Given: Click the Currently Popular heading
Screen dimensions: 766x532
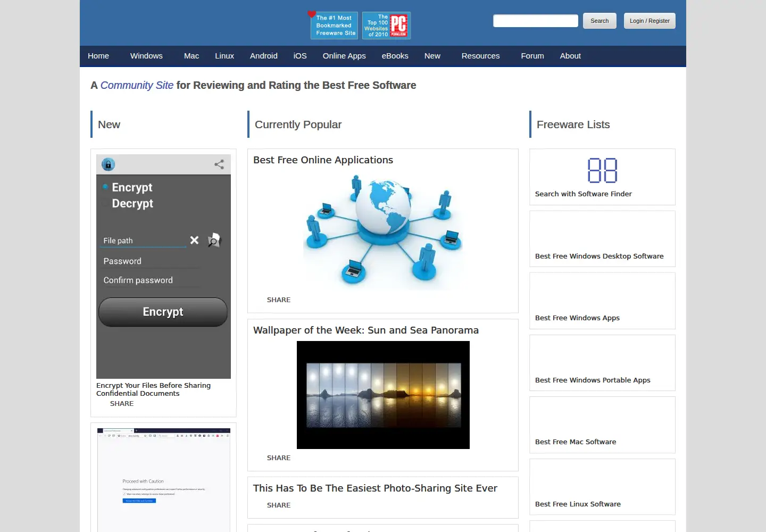Looking at the screenshot, I should (x=298, y=124).
